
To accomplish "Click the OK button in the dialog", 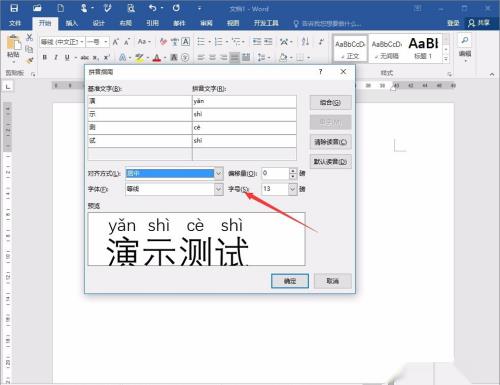I will click(290, 281).
